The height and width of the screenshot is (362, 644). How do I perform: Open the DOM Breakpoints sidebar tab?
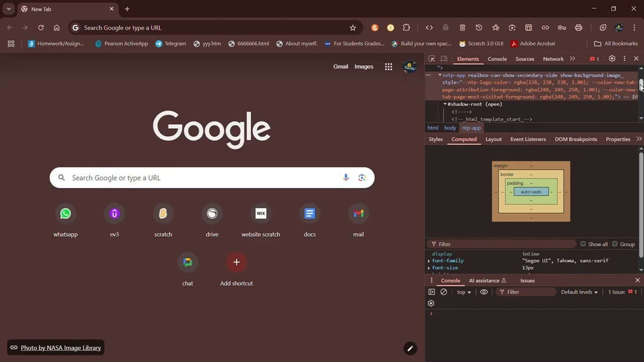576,139
